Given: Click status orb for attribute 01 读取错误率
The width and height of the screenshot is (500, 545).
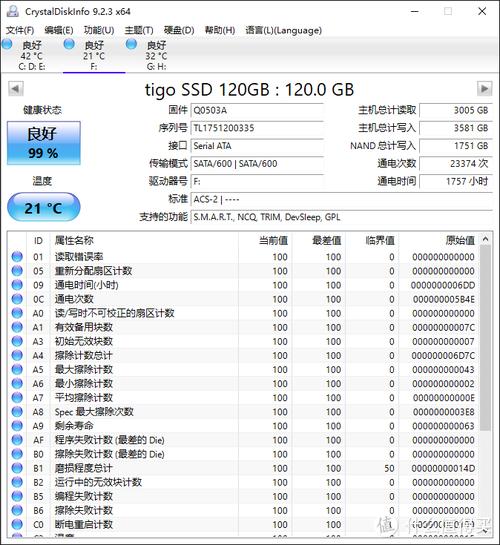Looking at the screenshot, I should pos(17,257).
